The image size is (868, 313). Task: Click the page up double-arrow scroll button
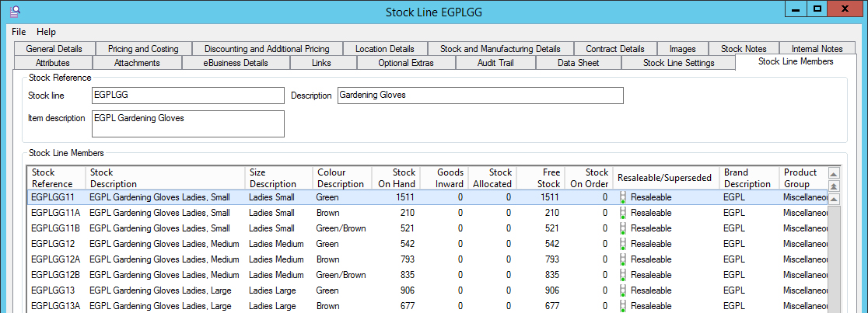tap(834, 186)
